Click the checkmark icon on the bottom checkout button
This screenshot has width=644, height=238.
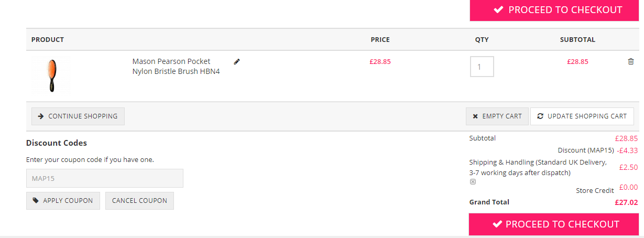point(498,224)
